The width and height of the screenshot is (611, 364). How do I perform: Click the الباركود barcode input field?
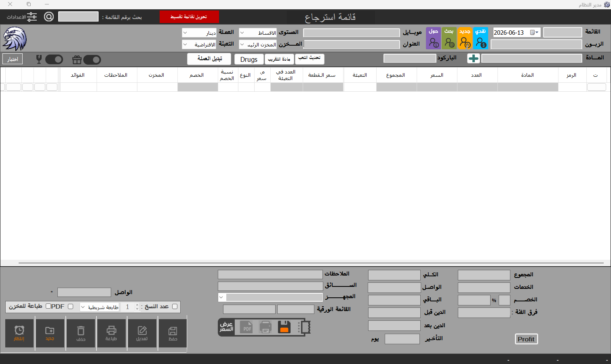410,58
